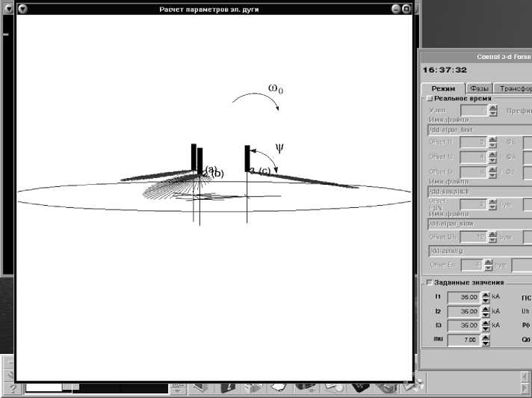Decrement the Offset I2 spinner
This screenshot has width=532, height=398.
coord(492,160)
